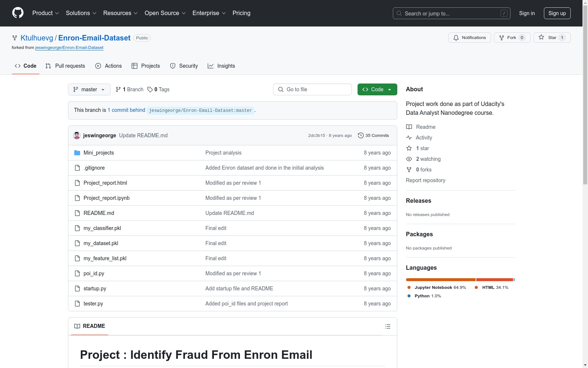This screenshot has width=588, height=368.
Task: Click the fork icon beside 0 forks
Action: (409, 170)
